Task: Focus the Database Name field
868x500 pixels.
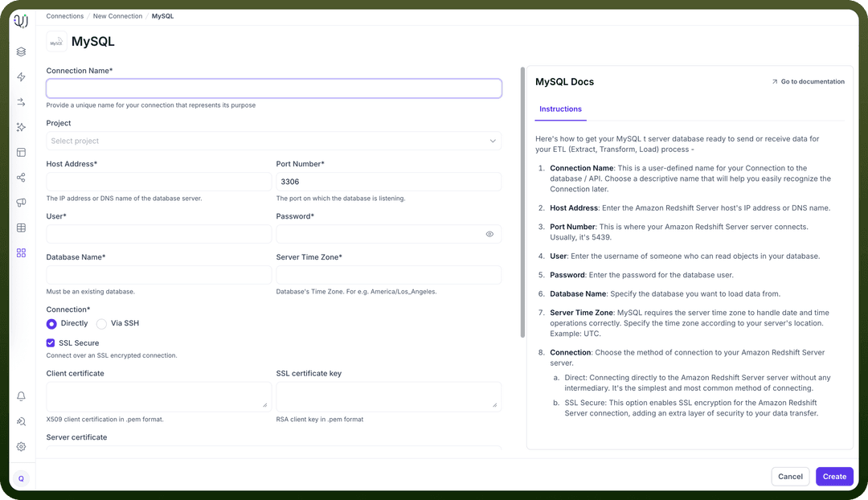Action: coord(159,275)
